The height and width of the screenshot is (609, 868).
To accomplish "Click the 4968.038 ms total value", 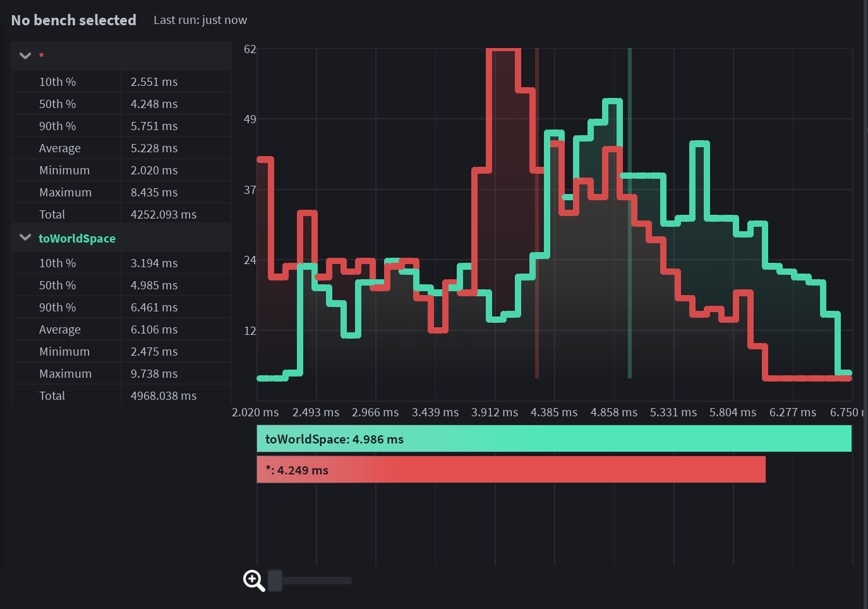I will pos(164,396).
